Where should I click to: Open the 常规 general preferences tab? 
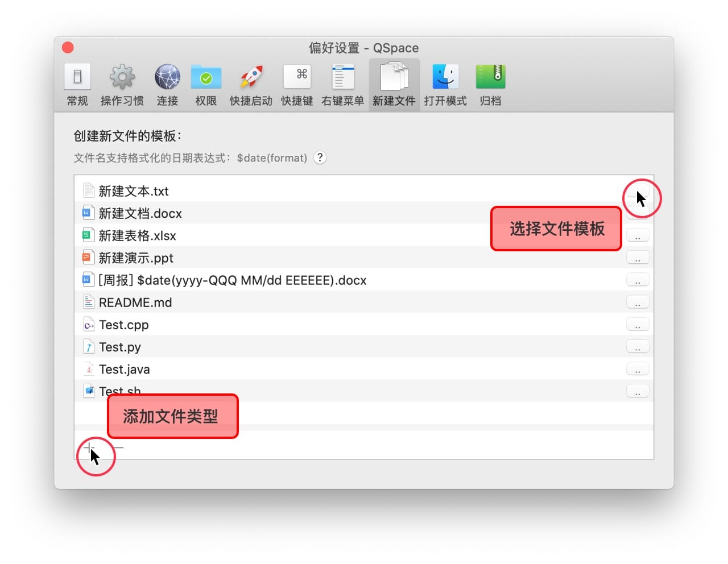77,85
